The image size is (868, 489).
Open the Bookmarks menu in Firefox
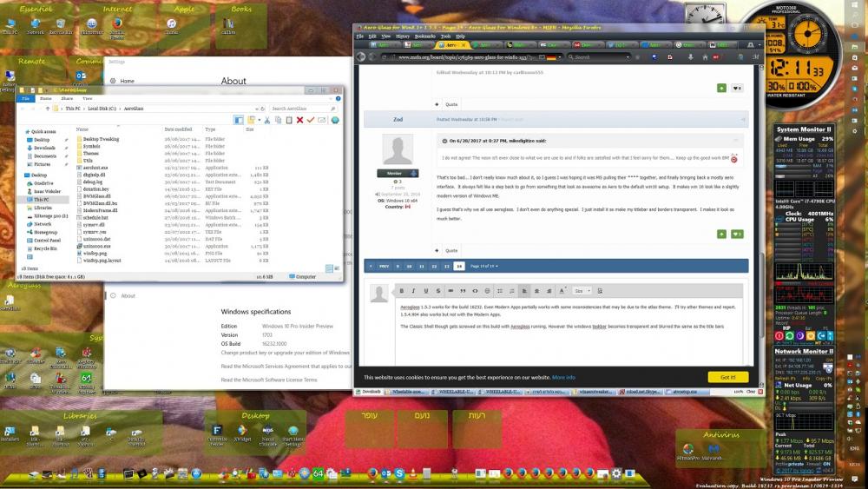(424, 36)
